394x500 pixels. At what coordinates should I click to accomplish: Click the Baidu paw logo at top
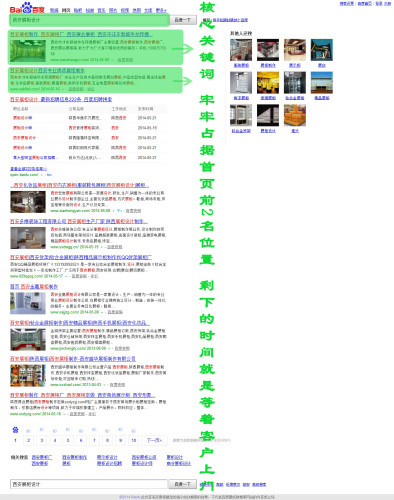pos(27,8)
